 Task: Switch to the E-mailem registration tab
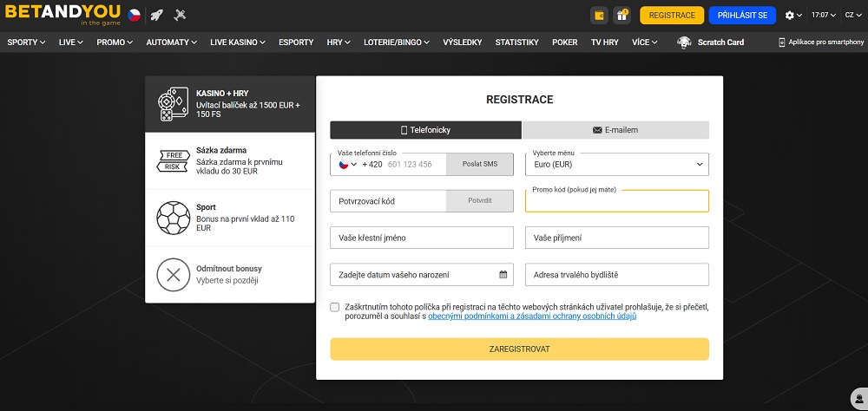pyautogui.click(x=615, y=130)
